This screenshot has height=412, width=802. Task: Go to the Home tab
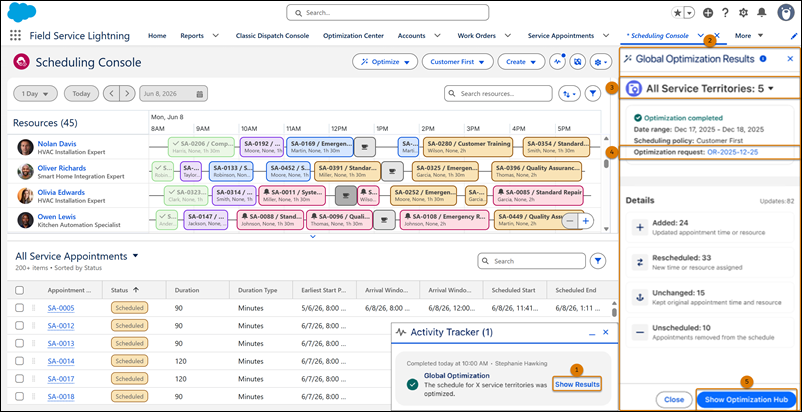pyautogui.click(x=157, y=36)
